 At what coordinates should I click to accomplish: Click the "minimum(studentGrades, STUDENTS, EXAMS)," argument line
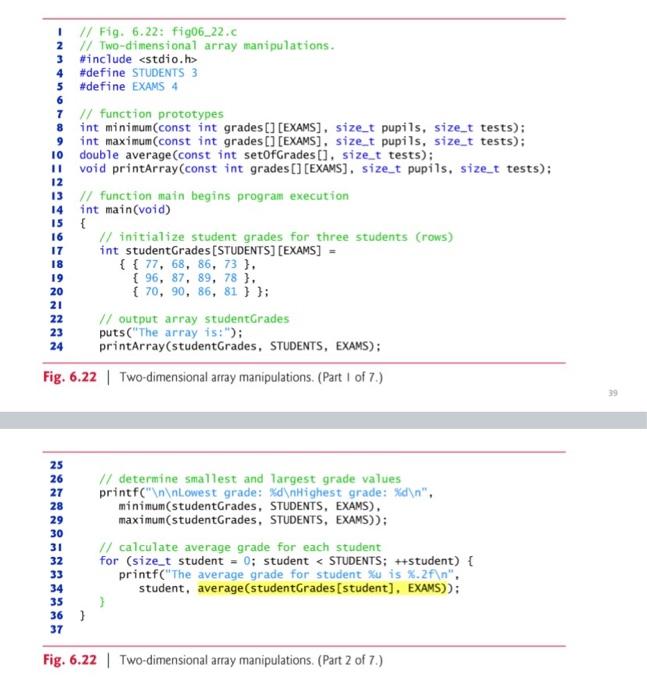click(x=250, y=506)
